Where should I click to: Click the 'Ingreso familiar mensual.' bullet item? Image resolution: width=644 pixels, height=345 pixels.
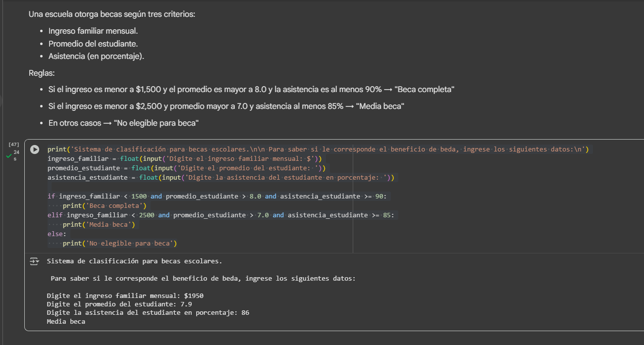click(93, 31)
